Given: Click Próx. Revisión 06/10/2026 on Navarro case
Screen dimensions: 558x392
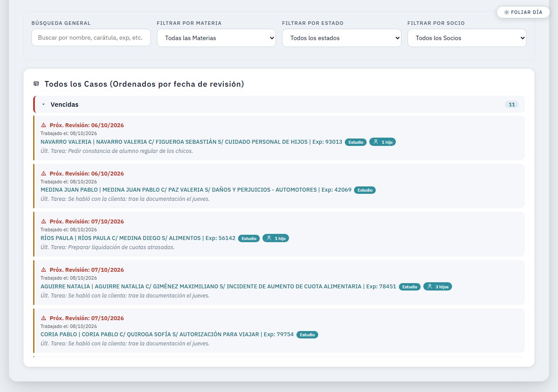Looking at the screenshot, I should (x=87, y=125).
